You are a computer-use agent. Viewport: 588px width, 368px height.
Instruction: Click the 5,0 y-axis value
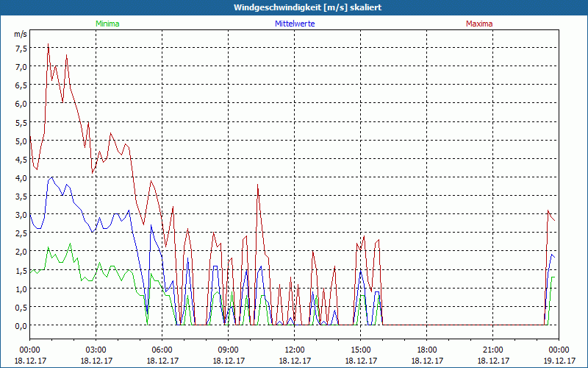[x=21, y=141]
